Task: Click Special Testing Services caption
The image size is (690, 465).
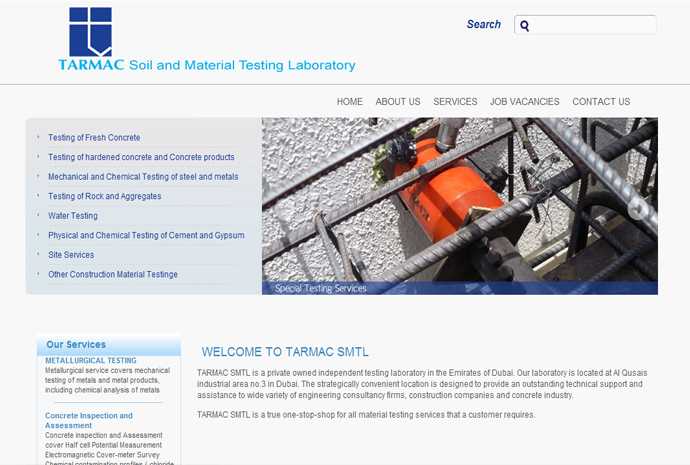Action: coord(321,289)
